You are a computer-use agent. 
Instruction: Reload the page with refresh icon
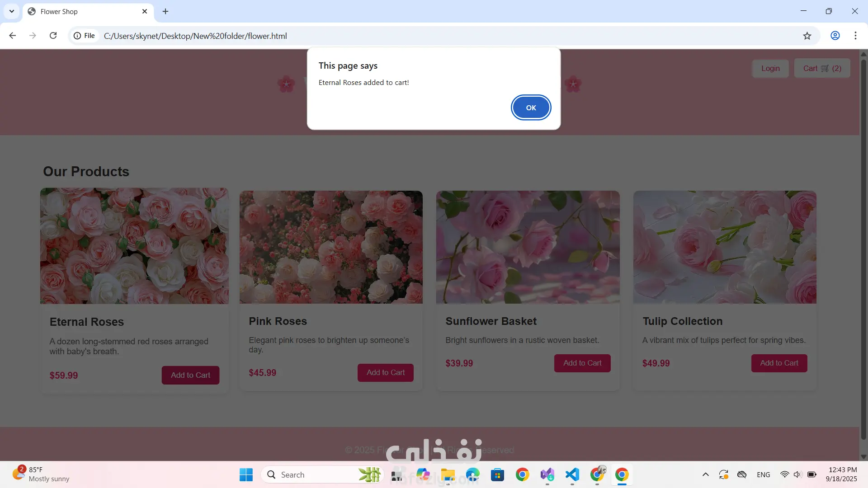tap(53, 36)
